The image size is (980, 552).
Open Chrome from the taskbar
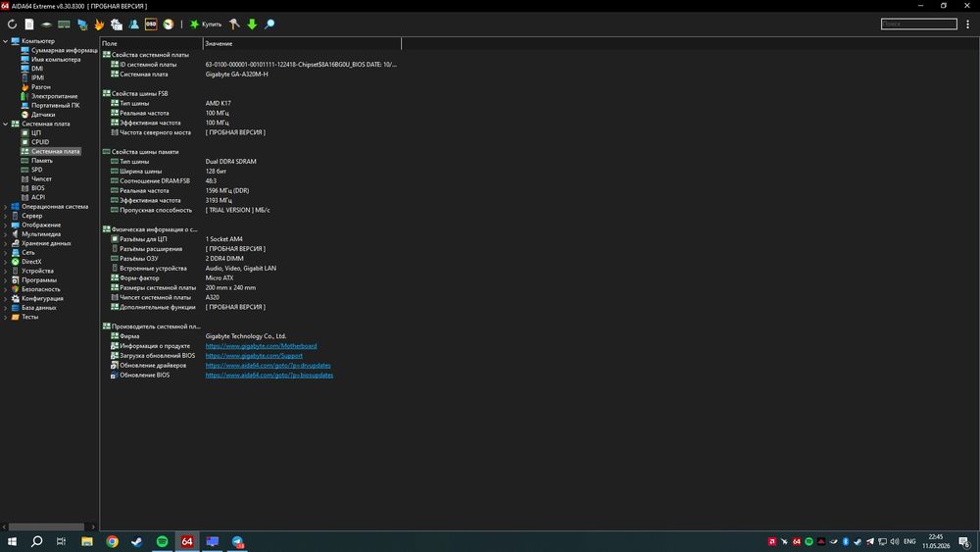point(112,541)
